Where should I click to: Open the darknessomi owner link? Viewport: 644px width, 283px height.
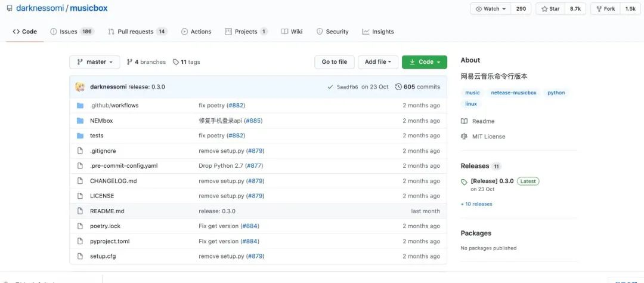[x=40, y=8]
